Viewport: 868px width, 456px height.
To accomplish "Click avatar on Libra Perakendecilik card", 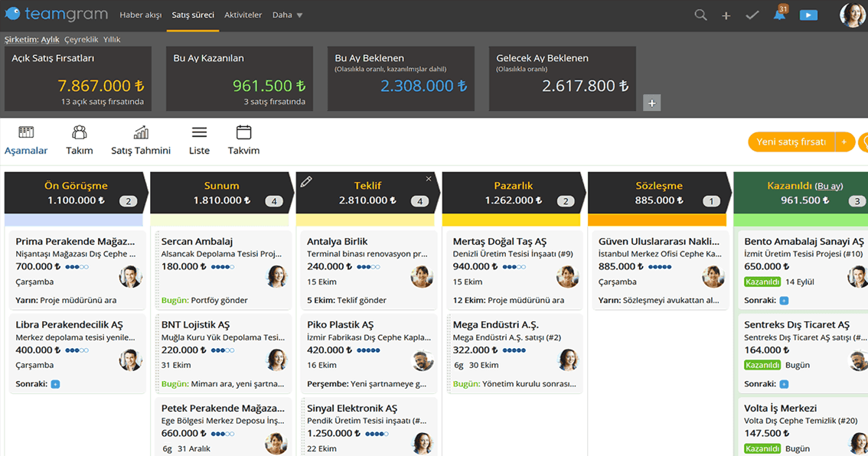I will tap(131, 360).
